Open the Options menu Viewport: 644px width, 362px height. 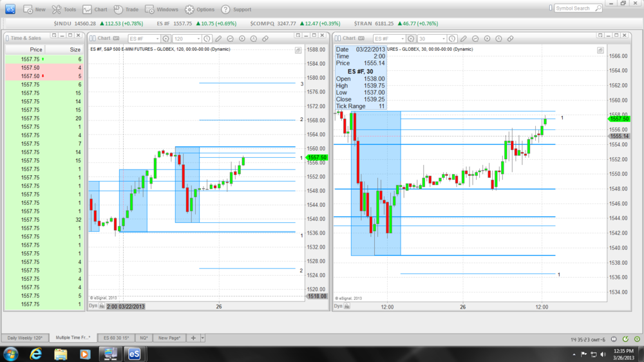[x=200, y=10]
